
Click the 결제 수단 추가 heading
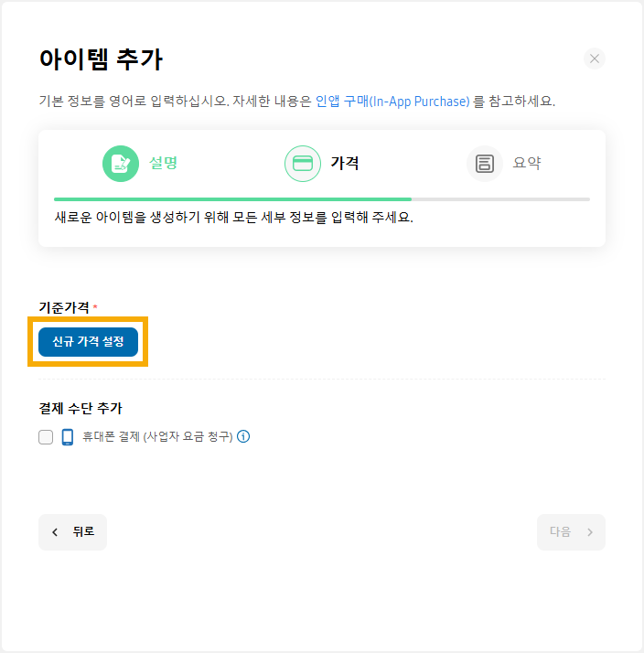click(80, 408)
